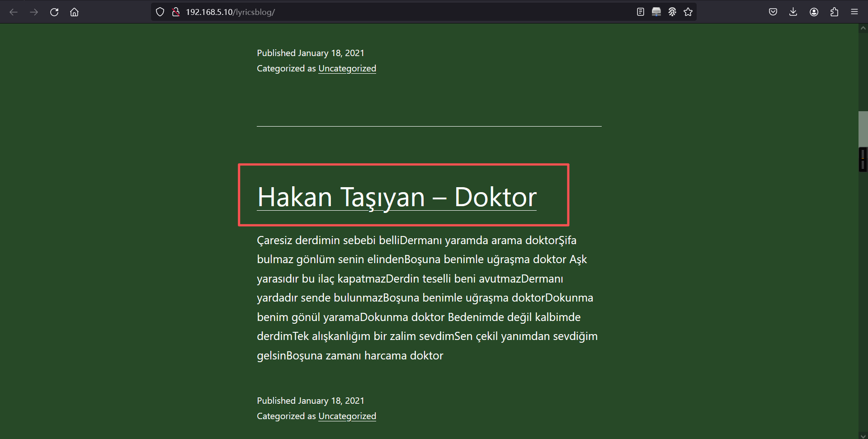Click the proxy extension icon in address bar
This screenshot has height=439, width=868.
pyautogui.click(x=672, y=12)
